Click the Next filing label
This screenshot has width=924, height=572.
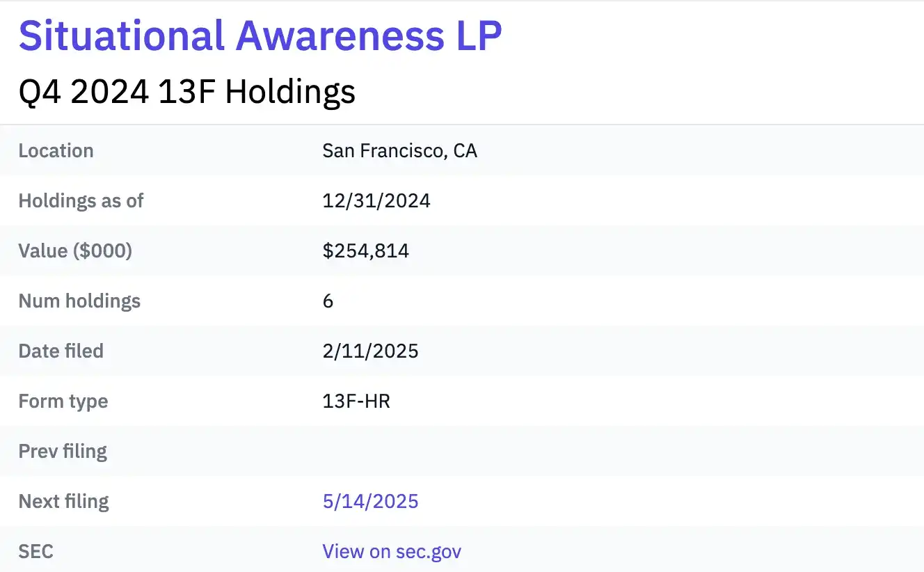coord(63,501)
